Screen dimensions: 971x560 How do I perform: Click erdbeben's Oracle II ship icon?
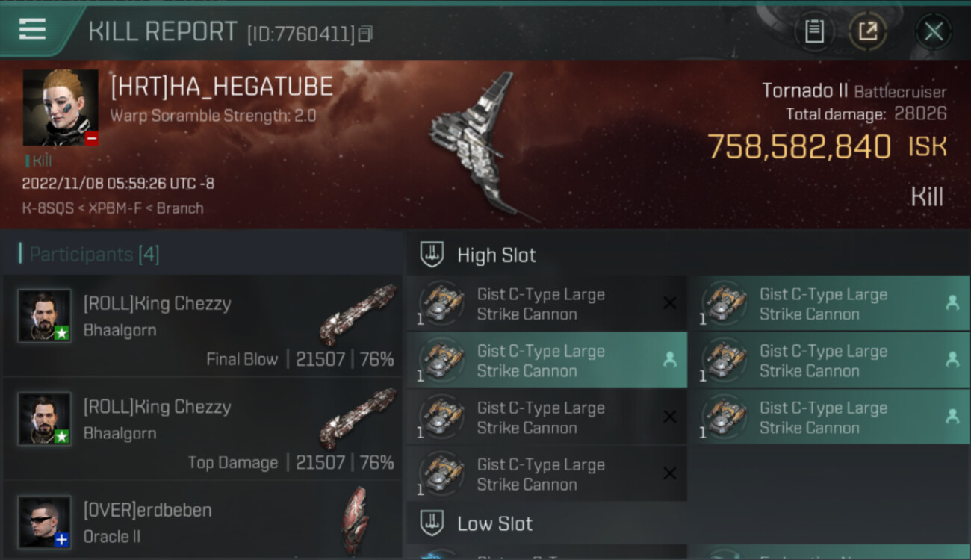(x=356, y=520)
